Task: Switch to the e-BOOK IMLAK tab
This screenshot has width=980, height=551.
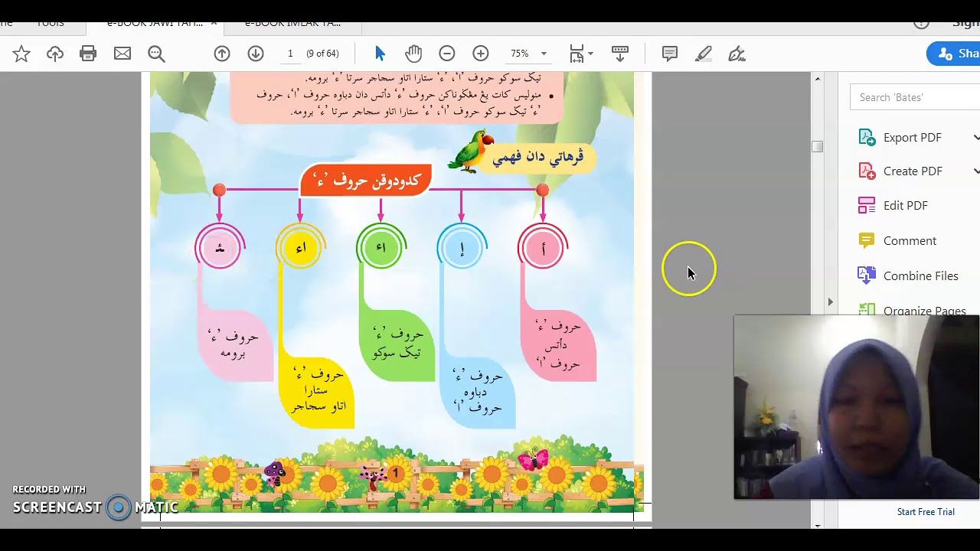Action: click(x=292, y=23)
